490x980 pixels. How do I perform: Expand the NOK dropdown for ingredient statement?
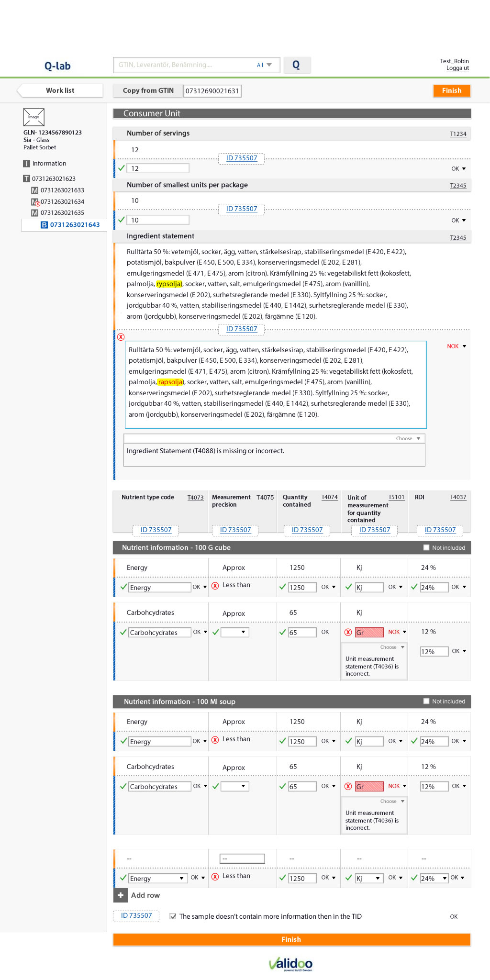pos(457,346)
